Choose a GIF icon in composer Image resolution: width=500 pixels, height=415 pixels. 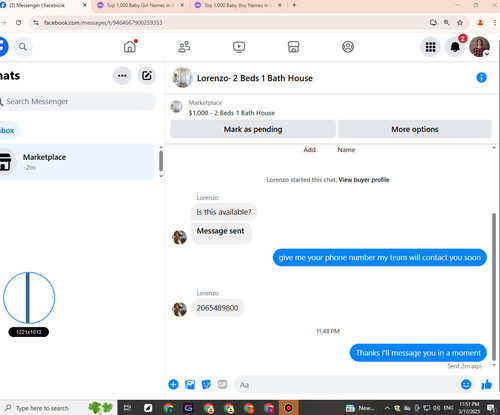click(x=222, y=385)
